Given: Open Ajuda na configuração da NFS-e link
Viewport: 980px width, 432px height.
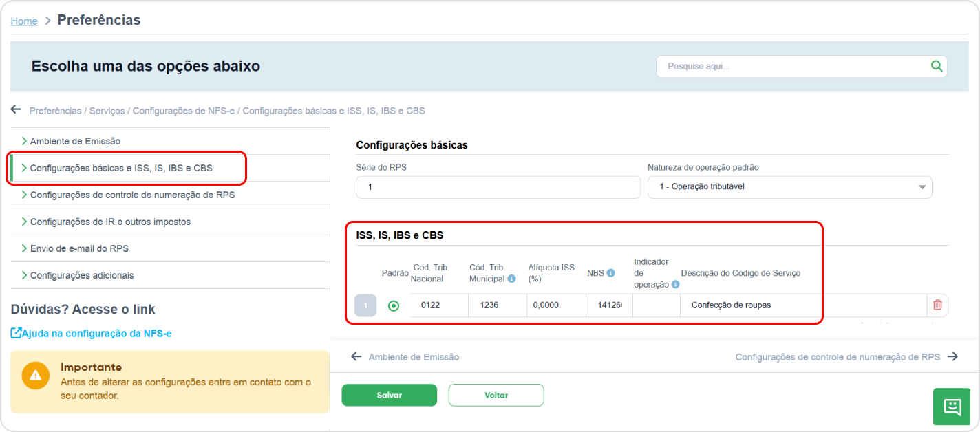Looking at the screenshot, I should coord(97,333).
